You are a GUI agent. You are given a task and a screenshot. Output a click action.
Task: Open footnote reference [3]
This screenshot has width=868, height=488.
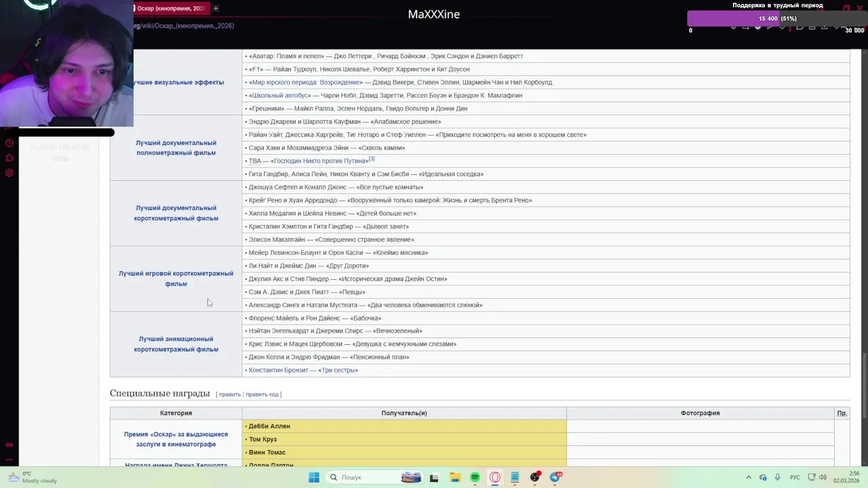[x=372, y=159]
